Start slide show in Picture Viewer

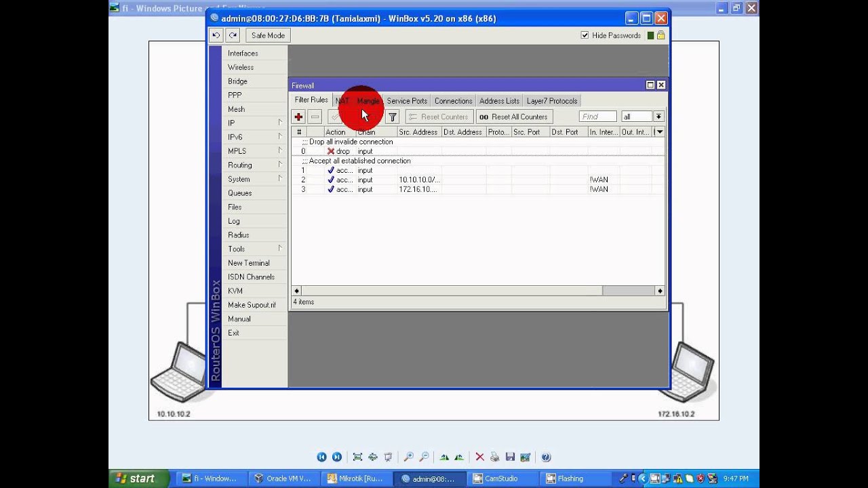coord(388,457)
